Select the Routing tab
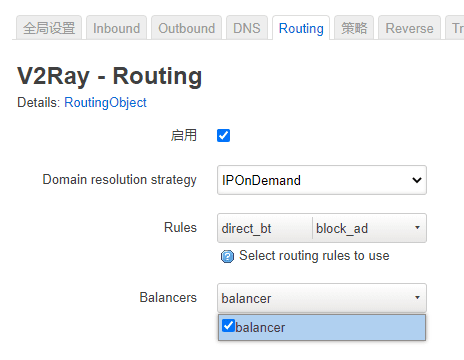This screenshot has height=360, width=464. pyautogui.click(x=301, y=28)
